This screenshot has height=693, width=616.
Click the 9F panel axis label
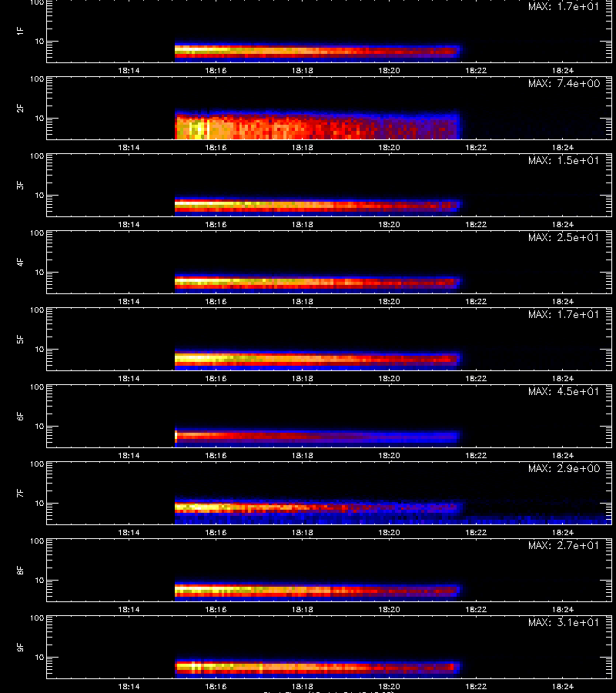[20, 647]
